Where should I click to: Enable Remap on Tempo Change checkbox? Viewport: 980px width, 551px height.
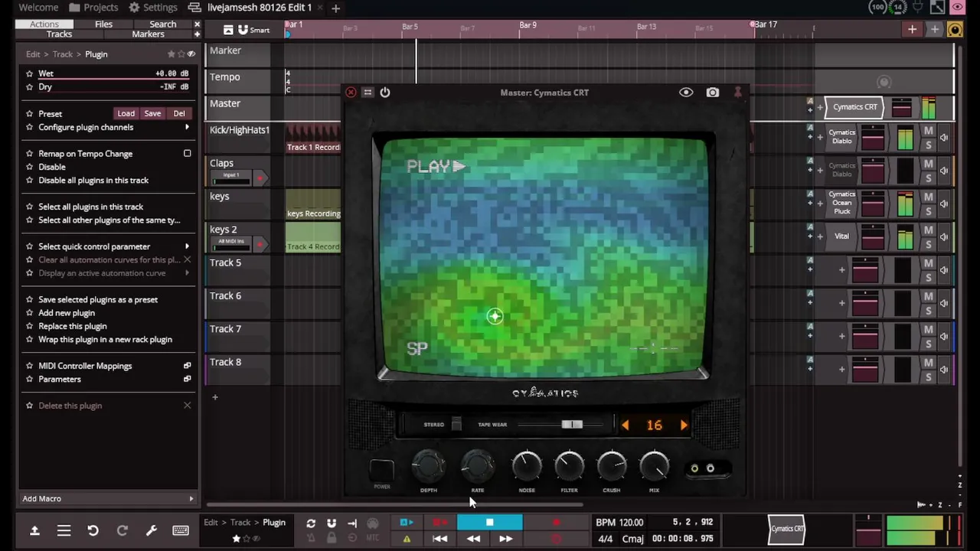click(187, 154)
